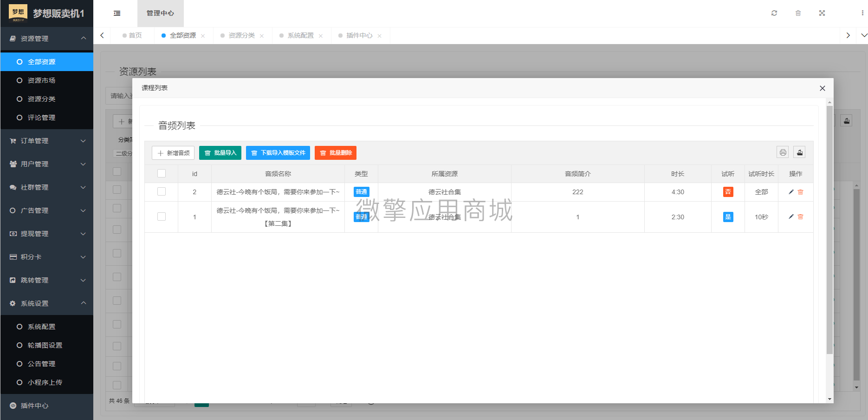Screen dimensions: 868x420
Task: Open 轮播图设置 in the sidebar
Action: pyautogui.click(x=46, y=345)
